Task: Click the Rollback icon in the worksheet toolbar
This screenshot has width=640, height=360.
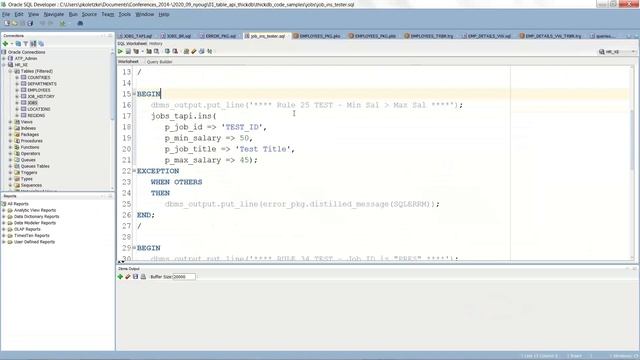Action: [175, 51]
